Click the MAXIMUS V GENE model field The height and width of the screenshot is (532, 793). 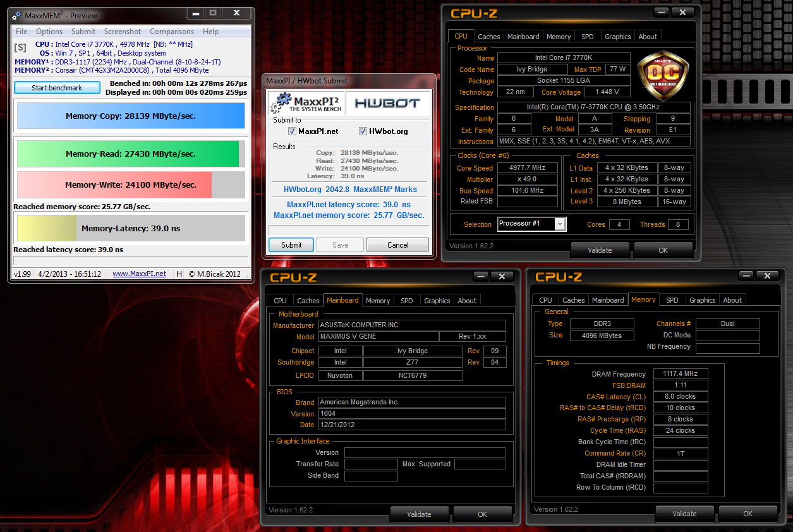click(377, 337)
